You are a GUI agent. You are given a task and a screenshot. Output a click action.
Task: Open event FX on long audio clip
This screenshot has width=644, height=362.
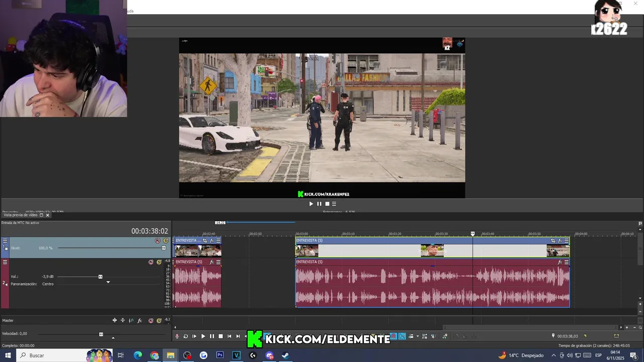[x=560, y=262]
